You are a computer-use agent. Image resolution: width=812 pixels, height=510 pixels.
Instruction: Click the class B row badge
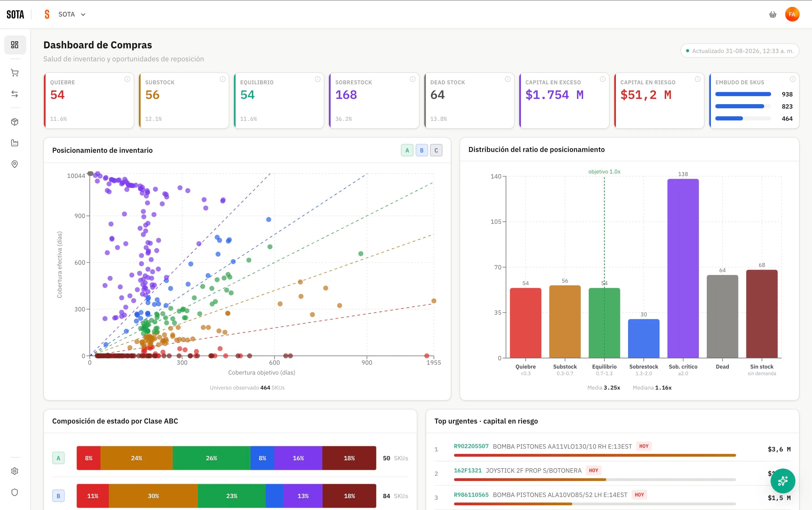[x=58, y=496]
